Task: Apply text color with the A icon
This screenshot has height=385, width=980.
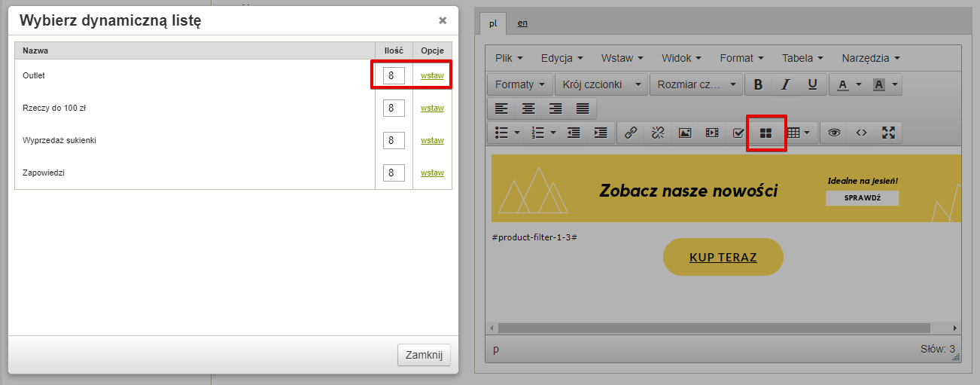Action: pyautogui.click(x=842, y=84)
